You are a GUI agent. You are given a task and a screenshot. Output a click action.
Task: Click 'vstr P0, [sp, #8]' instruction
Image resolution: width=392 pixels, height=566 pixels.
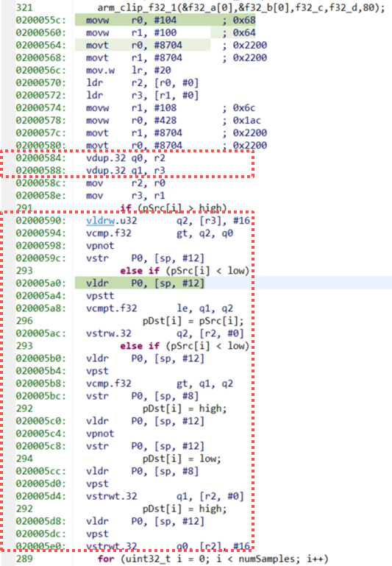coord(143,396)
